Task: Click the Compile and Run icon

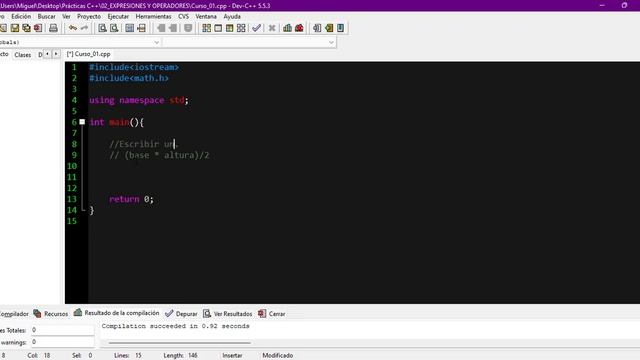Action: (229, 28)
